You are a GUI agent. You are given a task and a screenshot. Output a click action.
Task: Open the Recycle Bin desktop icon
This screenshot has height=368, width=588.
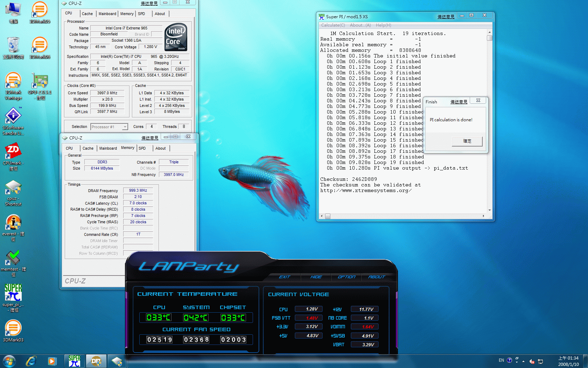pyautogui.click(x=13, y=48)
